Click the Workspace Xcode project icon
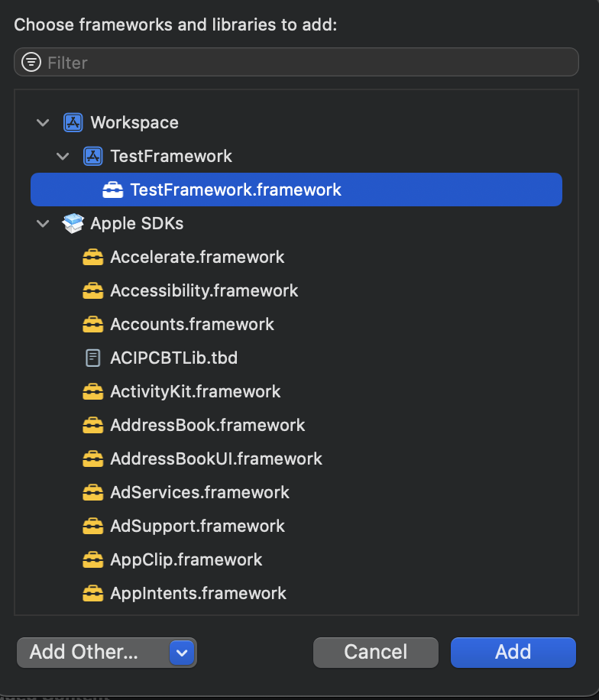This screenshot has height=700, width=599. (x=73, y=122)
